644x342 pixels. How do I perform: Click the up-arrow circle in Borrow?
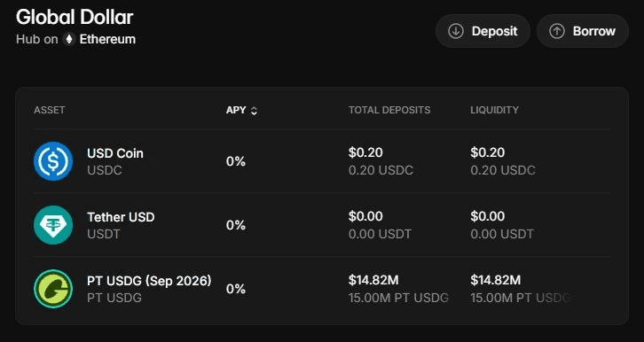coord(557,31)
